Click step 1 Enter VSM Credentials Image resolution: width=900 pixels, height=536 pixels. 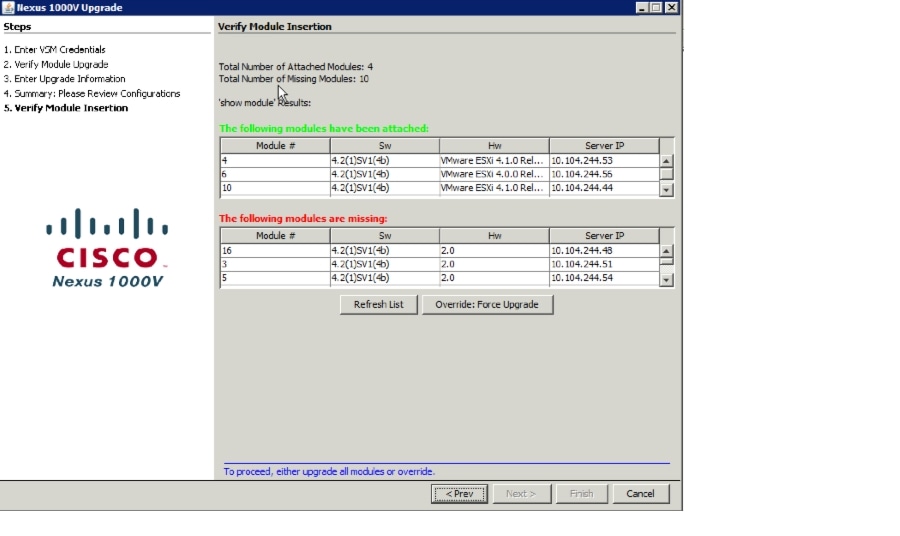(55, 49)
